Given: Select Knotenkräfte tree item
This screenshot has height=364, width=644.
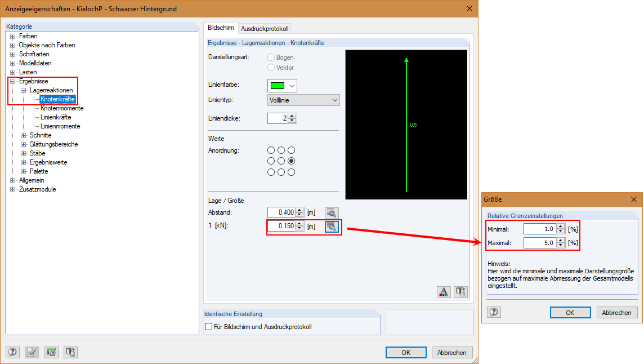Looking at the screenshot, I should [57, 99].
